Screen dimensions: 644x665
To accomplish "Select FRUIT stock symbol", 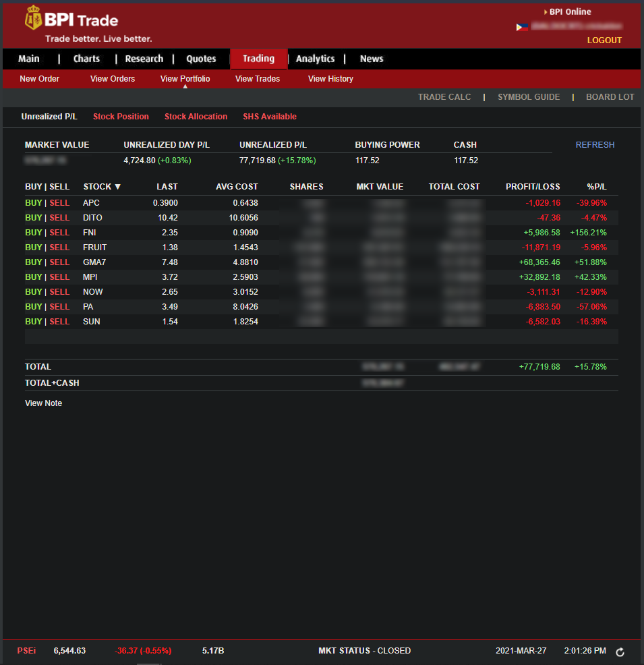I will [95, 248].
